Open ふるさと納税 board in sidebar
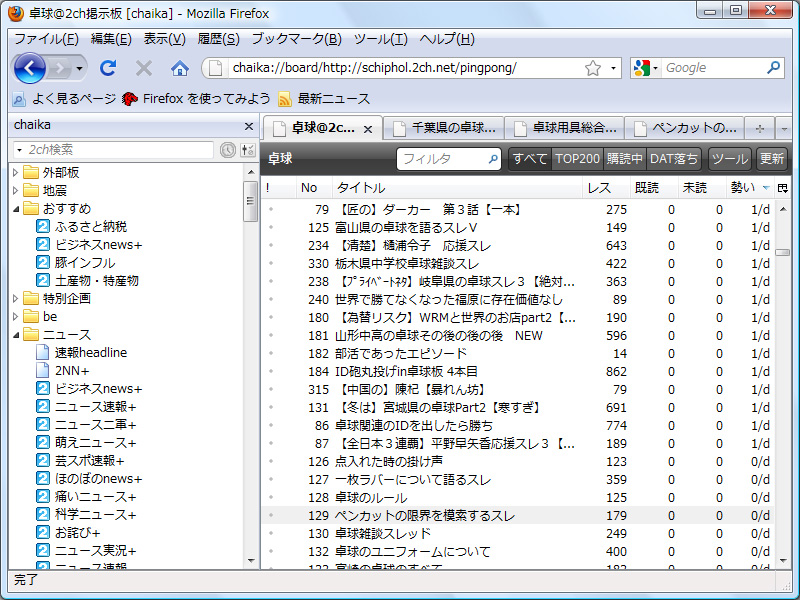Screen dimensions: 800x600 [x=82, y=227]
